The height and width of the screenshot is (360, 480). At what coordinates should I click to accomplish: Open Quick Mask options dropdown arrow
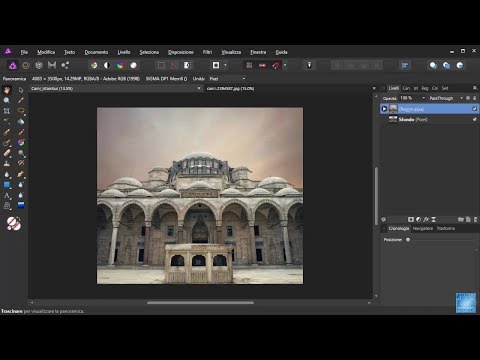tap(225, 65)
